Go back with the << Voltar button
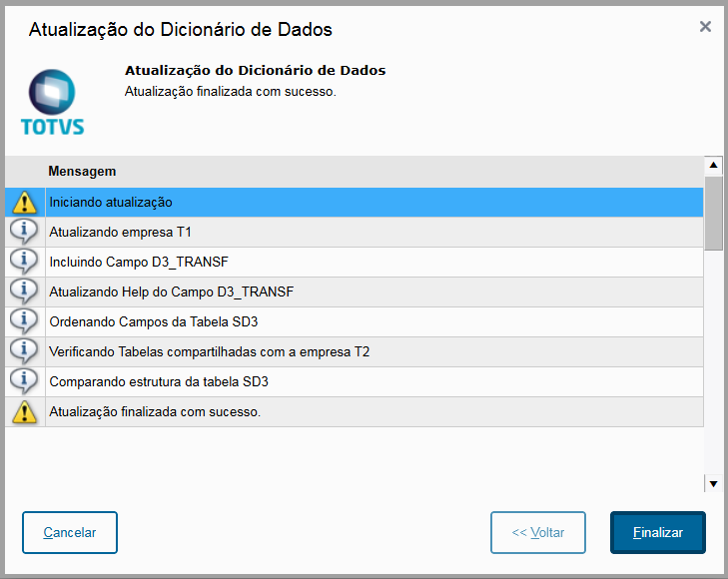 click(537, 532)
